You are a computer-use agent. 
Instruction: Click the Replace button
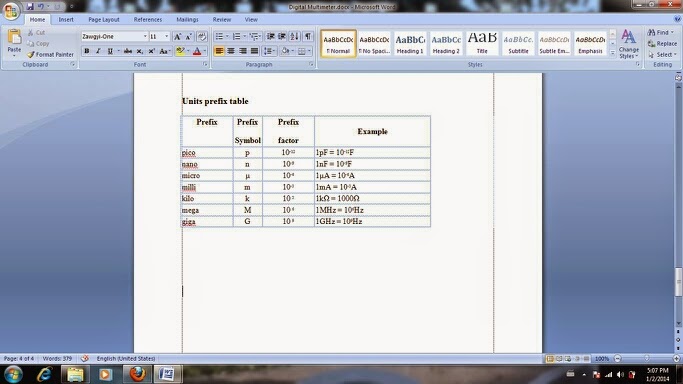pyautogui.click(x=662, y=44)
